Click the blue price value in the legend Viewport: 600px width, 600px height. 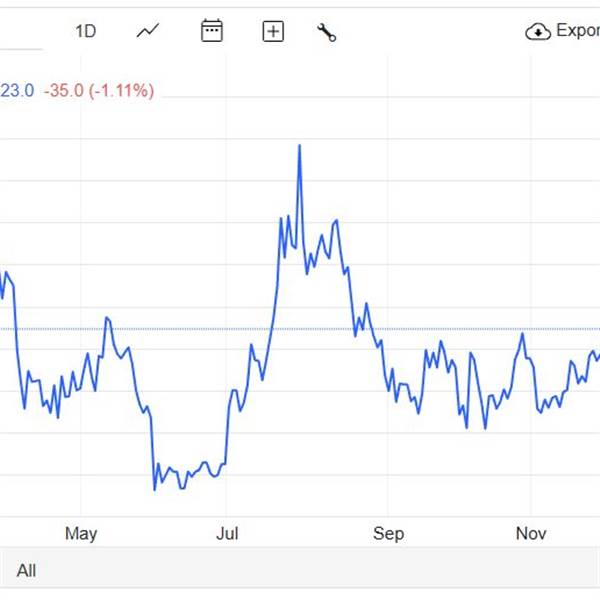[x=17, y=91]
